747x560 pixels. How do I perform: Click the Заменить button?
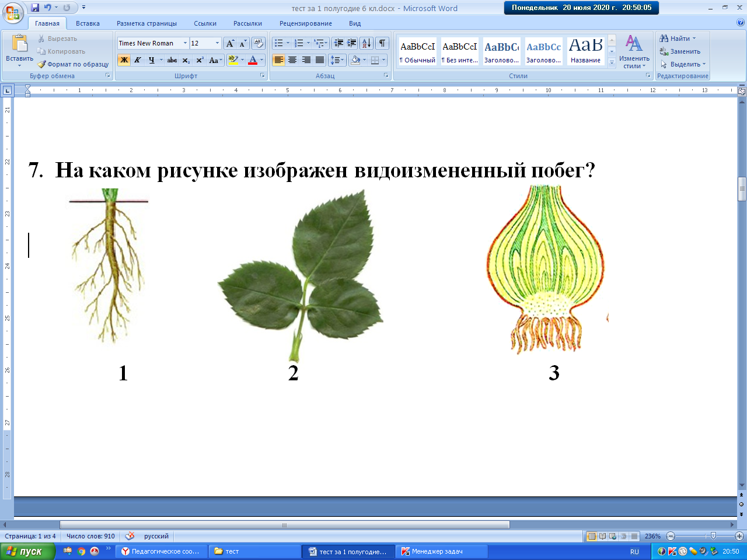tap(680, 51)
